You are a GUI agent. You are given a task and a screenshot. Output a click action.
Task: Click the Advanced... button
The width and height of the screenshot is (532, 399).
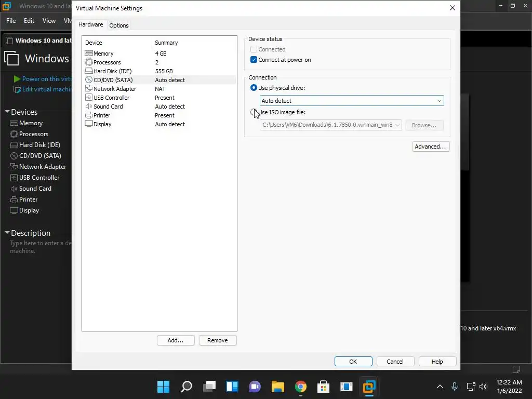431,147
